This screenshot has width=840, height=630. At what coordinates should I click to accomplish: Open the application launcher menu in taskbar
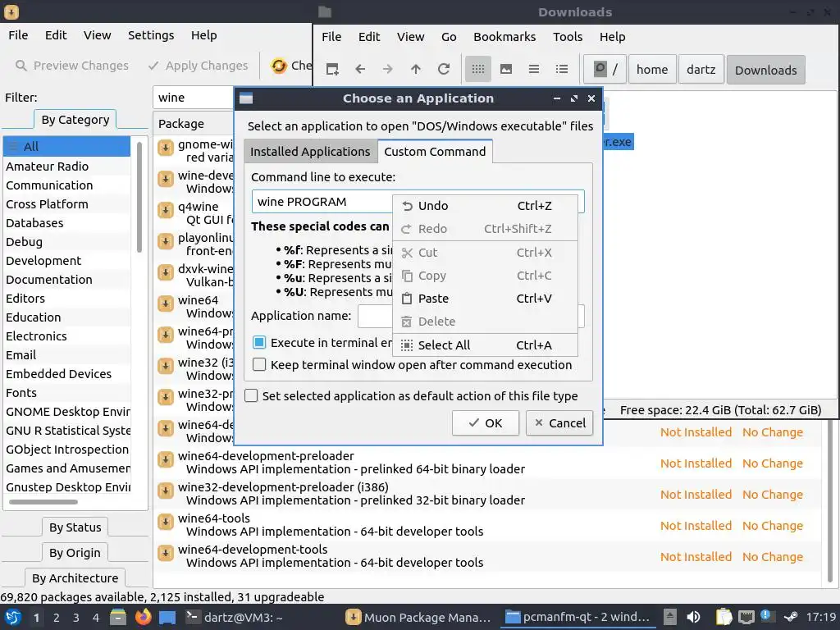click(x=11, y=618)
